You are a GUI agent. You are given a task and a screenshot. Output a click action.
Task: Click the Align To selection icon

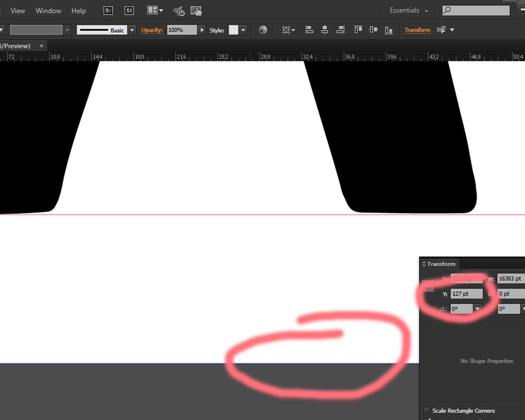(288, 30)
